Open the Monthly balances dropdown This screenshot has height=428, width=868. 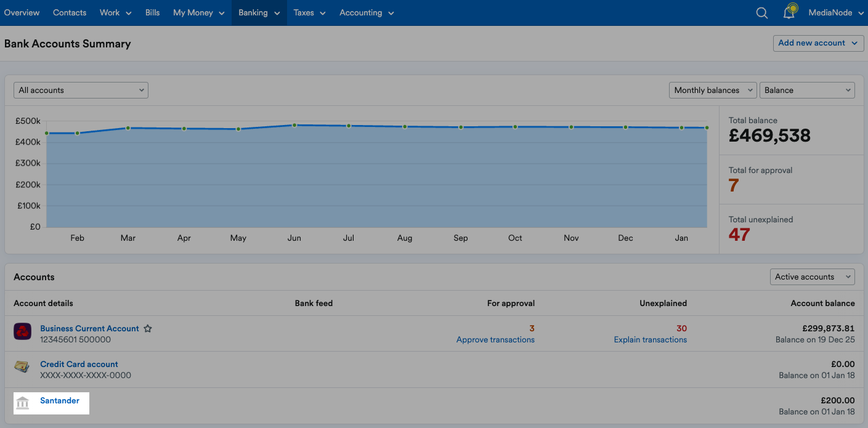[x=713, y=90]
